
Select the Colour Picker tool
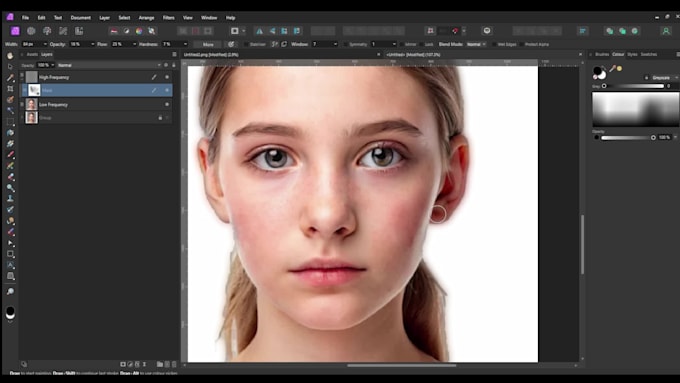pos(10,78)
